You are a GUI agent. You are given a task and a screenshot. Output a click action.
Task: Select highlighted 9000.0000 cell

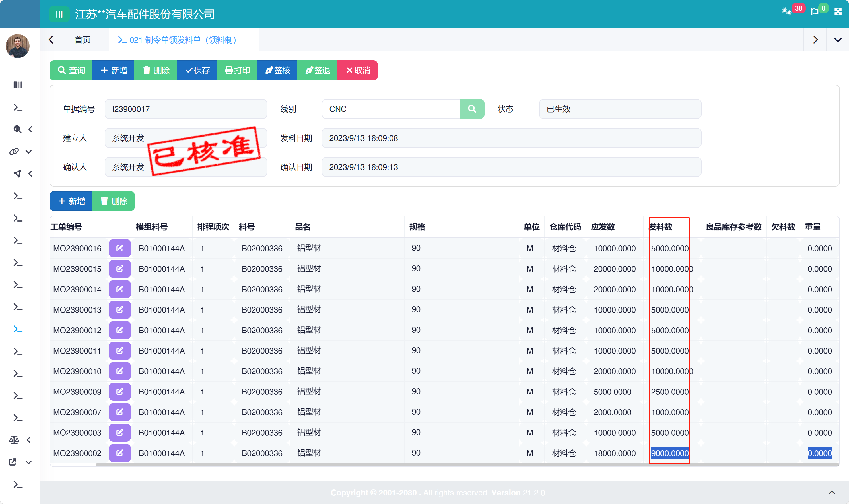[670, 453]
